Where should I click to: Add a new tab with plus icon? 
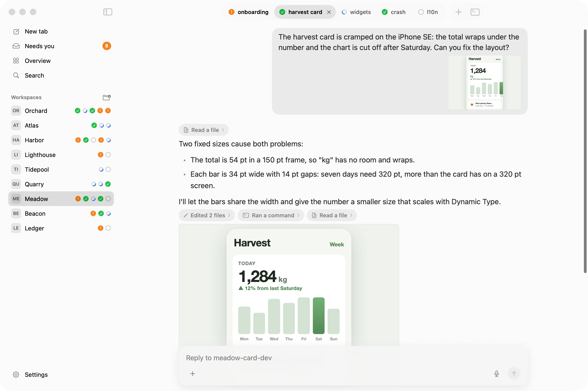tap(458, 12)
